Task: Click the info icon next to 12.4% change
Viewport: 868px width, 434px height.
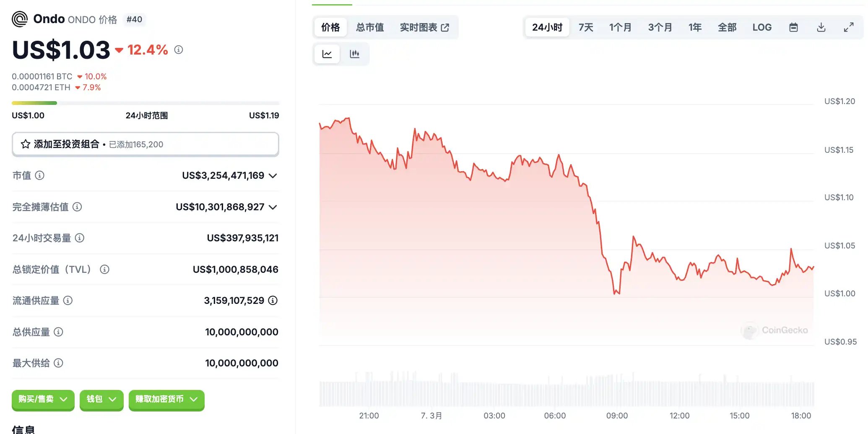Action: [179, 50]
